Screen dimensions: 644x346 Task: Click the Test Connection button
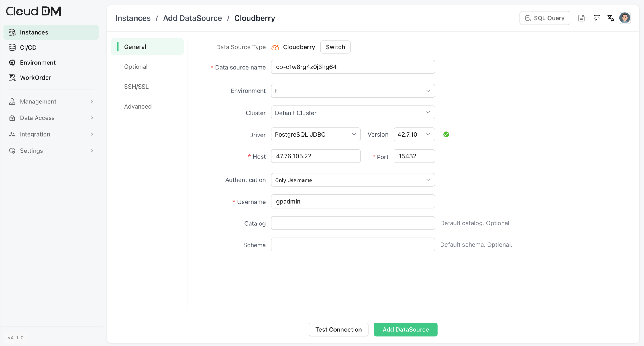(339, 329)
